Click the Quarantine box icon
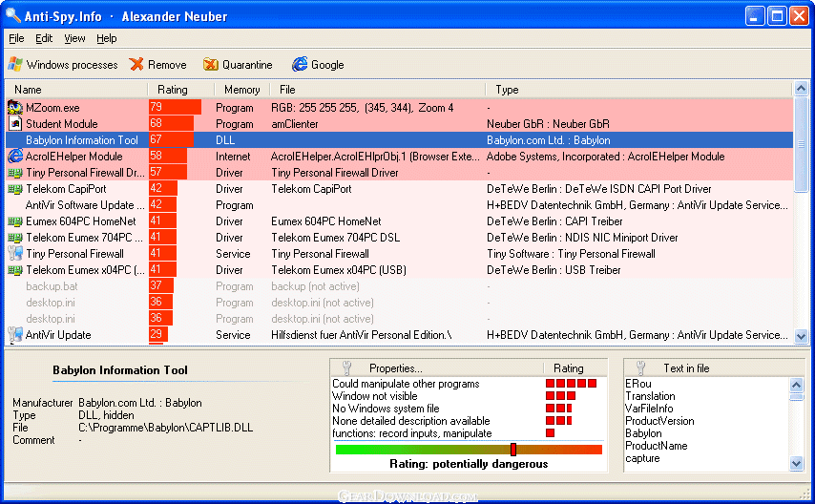815x504 pixels. pyautogui.click(x=211, y=65)
